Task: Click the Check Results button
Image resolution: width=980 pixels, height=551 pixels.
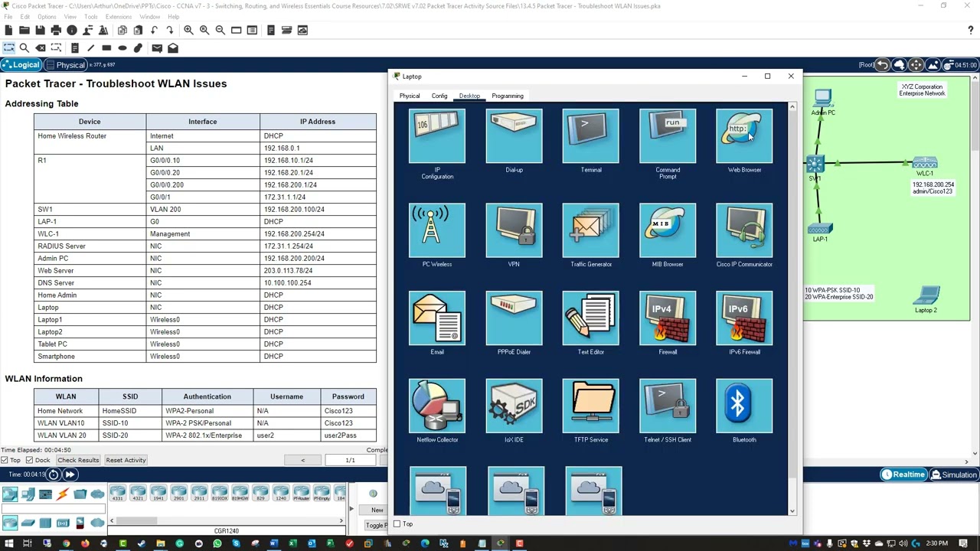Action: (x=78, y=460)
